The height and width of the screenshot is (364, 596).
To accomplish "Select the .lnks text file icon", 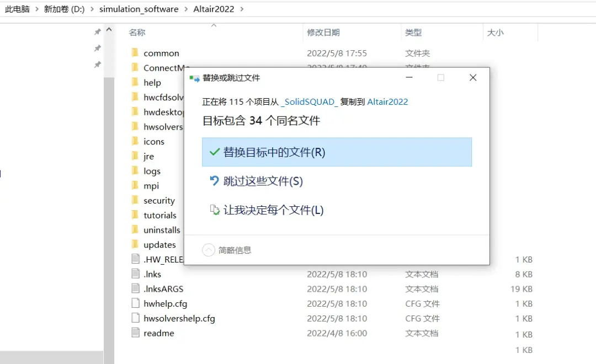I will [135, 274].
